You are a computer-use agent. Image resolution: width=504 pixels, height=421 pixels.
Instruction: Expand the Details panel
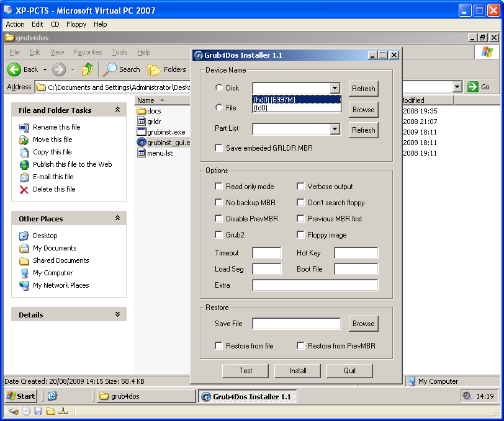click(x=118, y=314)
